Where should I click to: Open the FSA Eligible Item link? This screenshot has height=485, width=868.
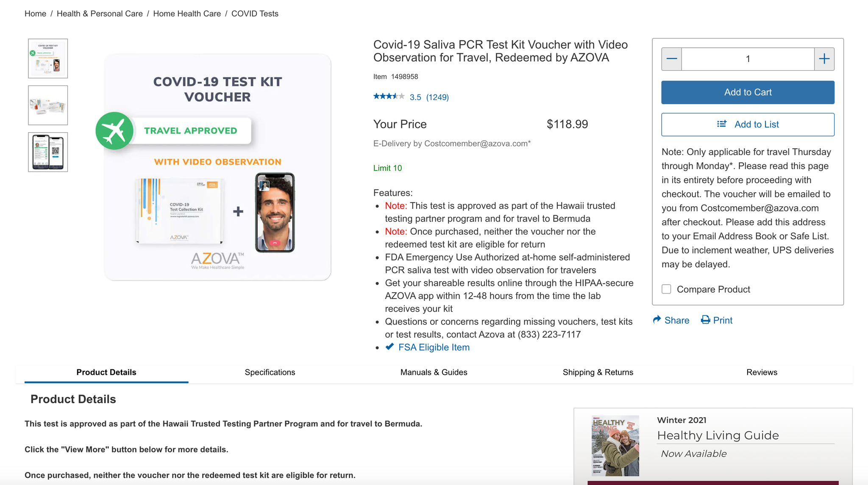pos(434,347)
